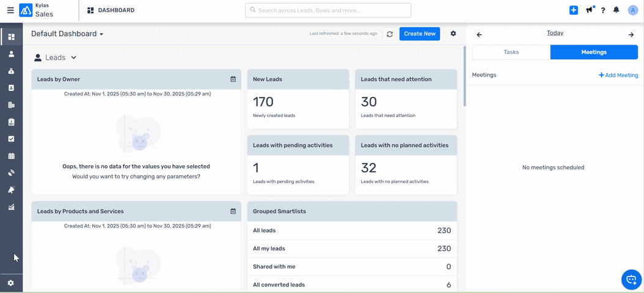Viewport: 644px width, 293px height.
Task: Open the chat support bubble
Action: point(631,280)
